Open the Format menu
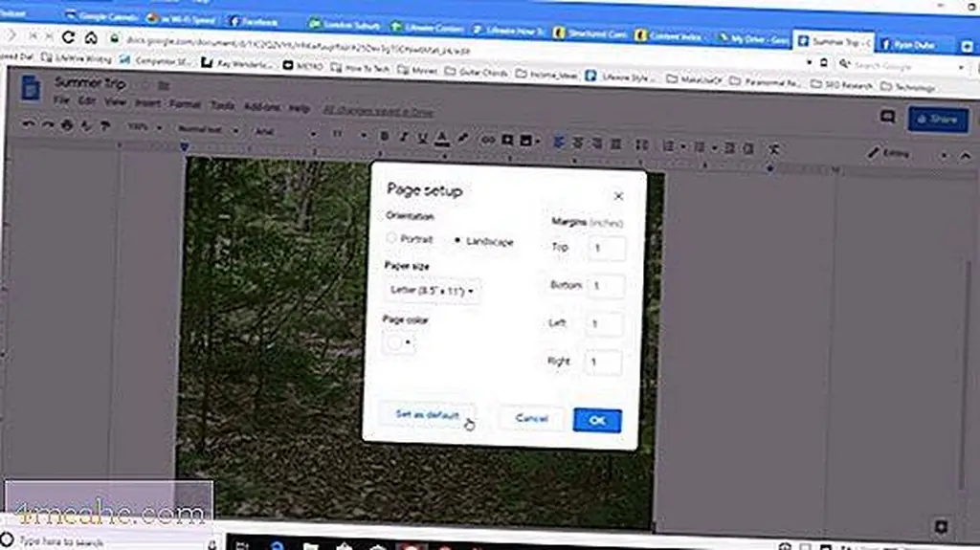This screenshot has width=980, height=550. pyautogui.click(x=185, y=104)
